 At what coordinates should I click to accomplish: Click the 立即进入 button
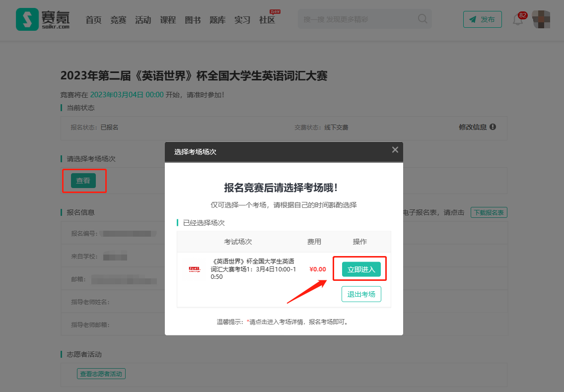361,269
